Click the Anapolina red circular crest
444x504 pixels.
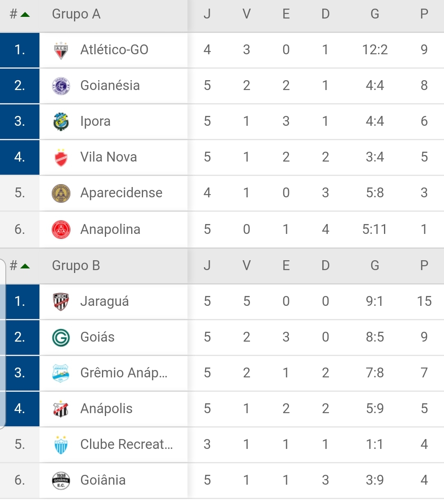(61, 229)
